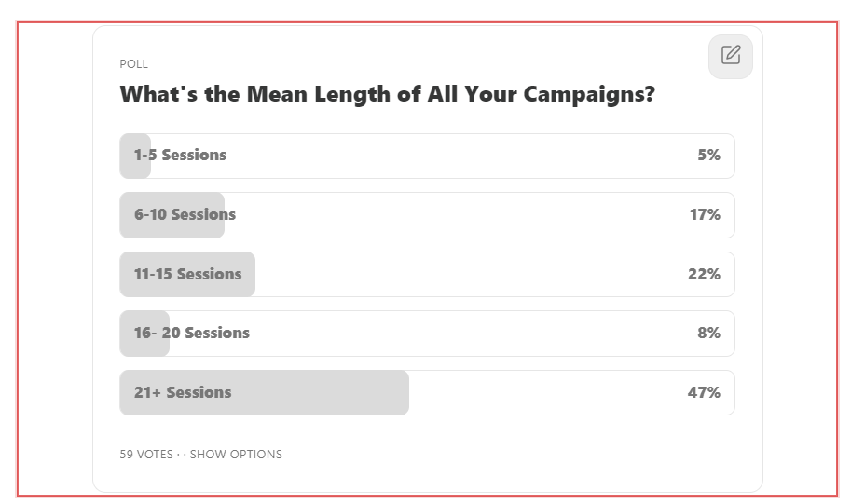Click the 17% result value
The width and height of the screenshot is (851, 504).
pyautogui.click(x=705, y=215)
